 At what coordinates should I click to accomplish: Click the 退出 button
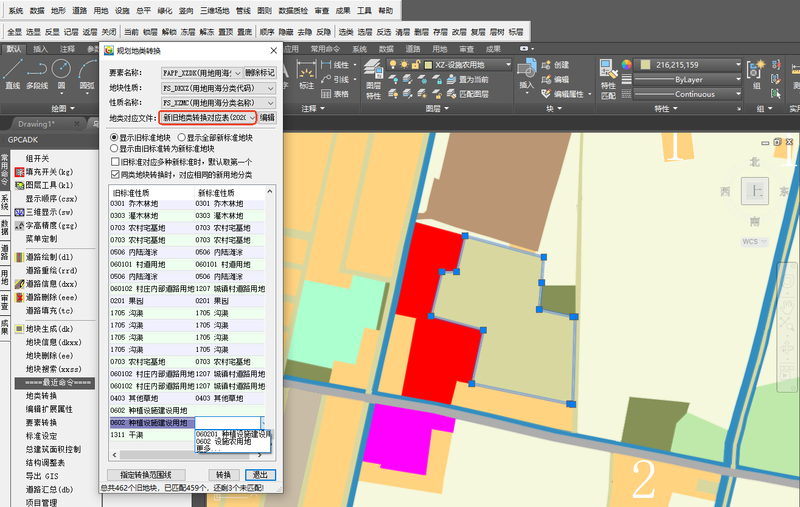pos(260,475)
